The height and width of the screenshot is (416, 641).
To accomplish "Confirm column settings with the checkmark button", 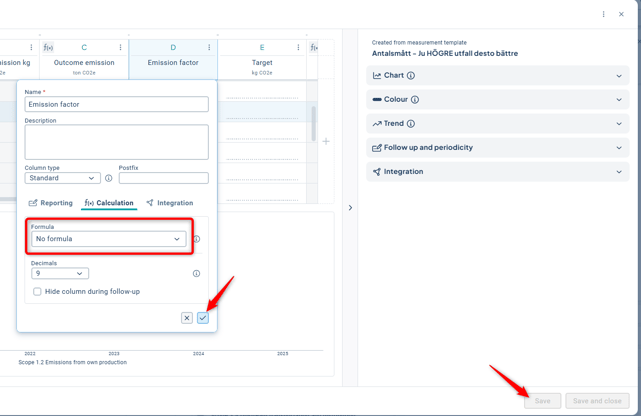I will click(x=203, y=318).
